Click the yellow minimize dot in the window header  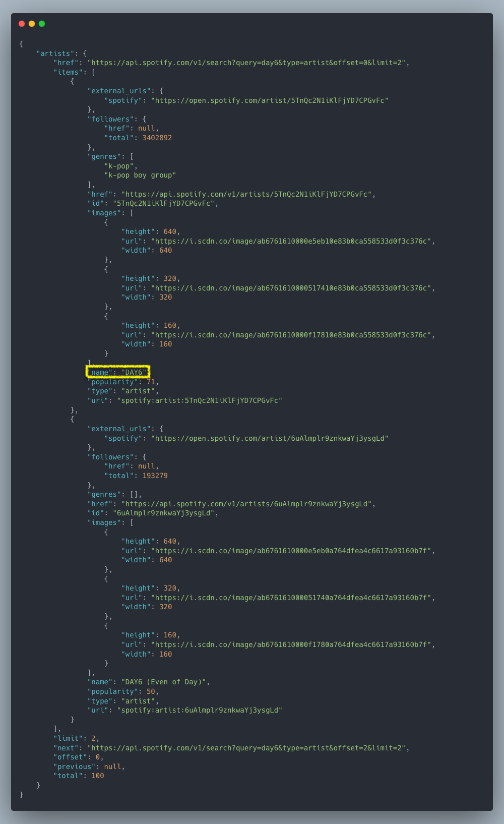point(32,24)
